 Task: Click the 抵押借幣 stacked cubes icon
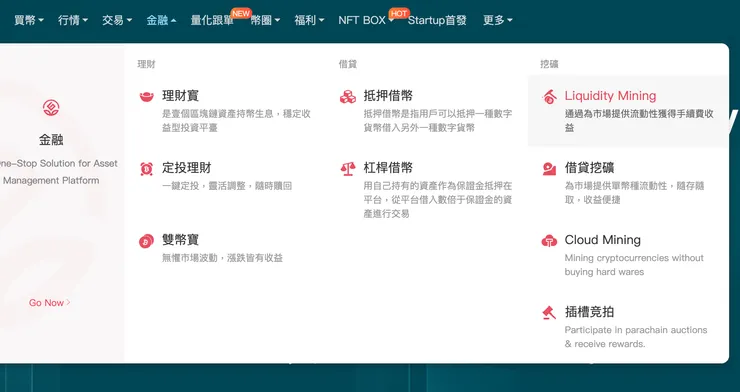point(348,97)
